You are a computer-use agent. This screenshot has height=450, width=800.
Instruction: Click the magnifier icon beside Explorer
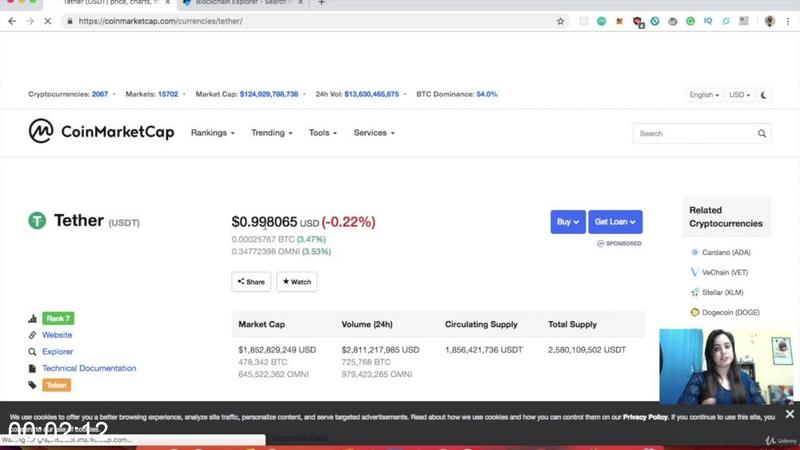(x=32, y=352)
